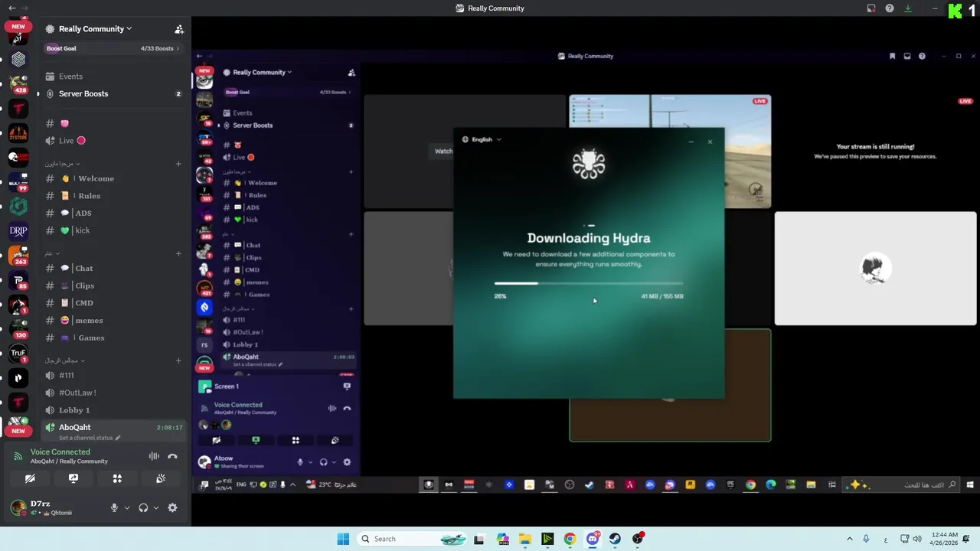Open soundboard in voice panel
The width and height of the screenshot is (980, 551).
pyautogui.click(x=161, y=478)
